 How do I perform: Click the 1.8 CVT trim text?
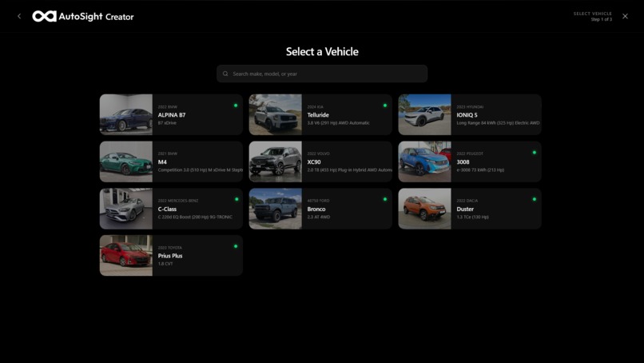165,264
